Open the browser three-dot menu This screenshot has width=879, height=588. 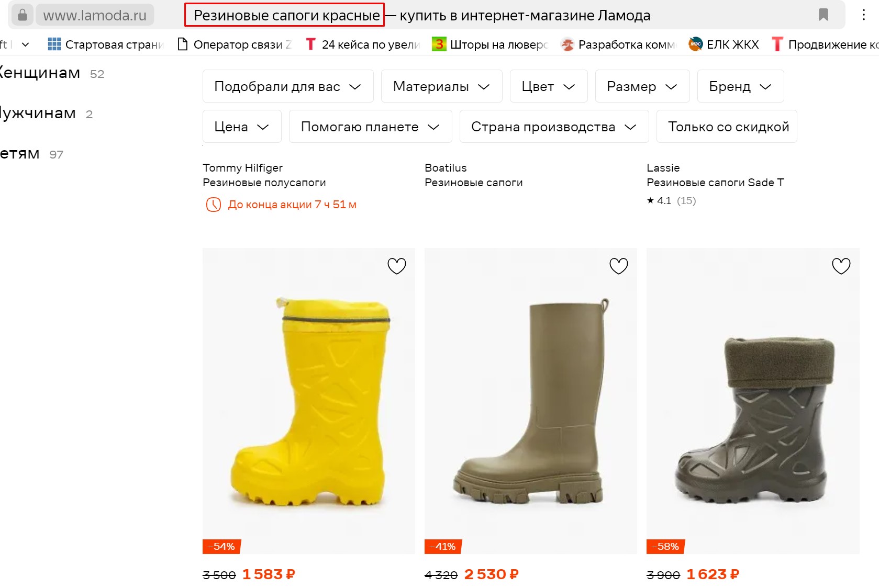[x=863, y=15]
